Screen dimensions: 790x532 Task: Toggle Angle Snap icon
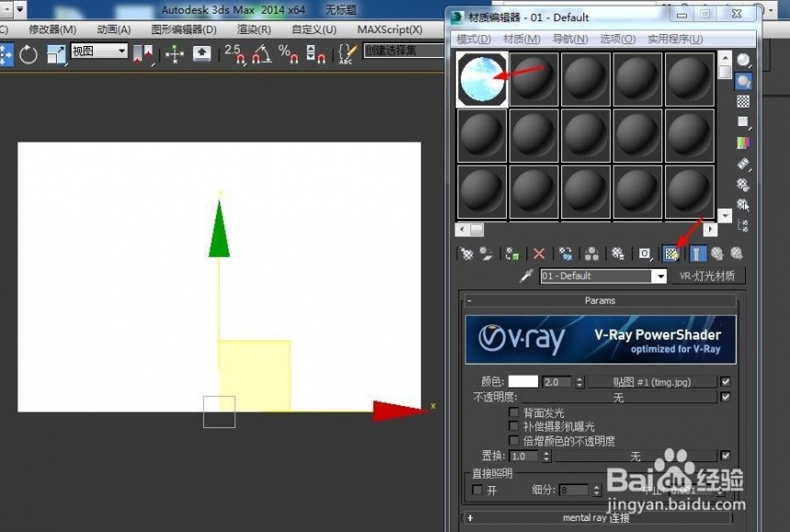coord(262,54)
